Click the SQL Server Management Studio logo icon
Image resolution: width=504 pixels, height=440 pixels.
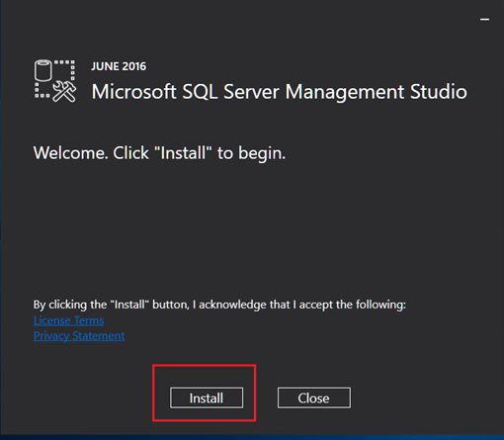click(55, 81)
